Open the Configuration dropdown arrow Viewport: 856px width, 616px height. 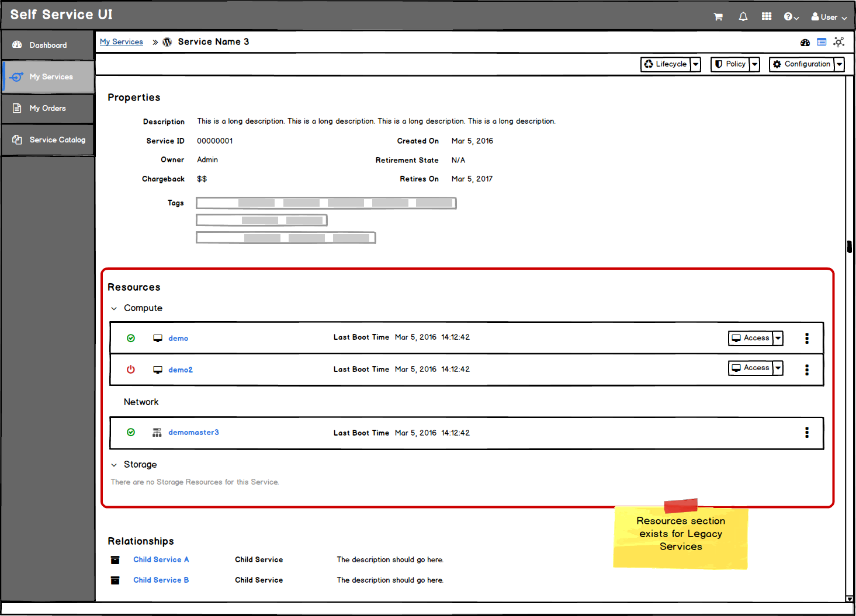[x=839, y=64]
